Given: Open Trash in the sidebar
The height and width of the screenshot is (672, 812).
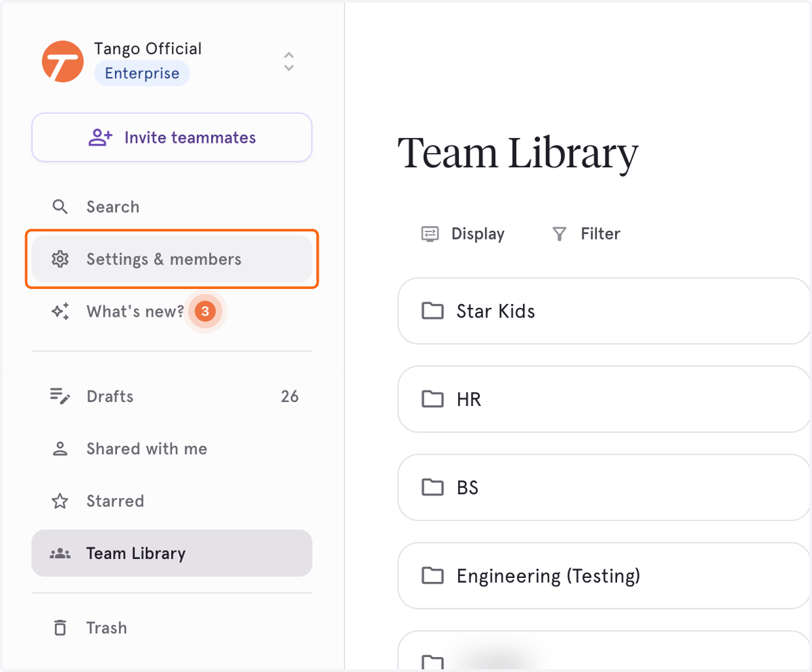Looking at the screenshot, I should coord(172,628).
